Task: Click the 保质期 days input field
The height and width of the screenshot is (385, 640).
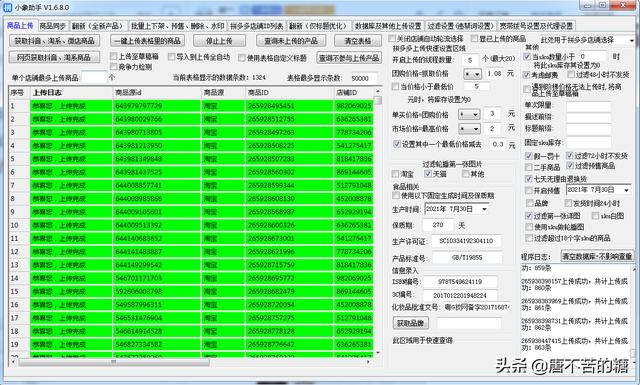Action: click(438, 225)
